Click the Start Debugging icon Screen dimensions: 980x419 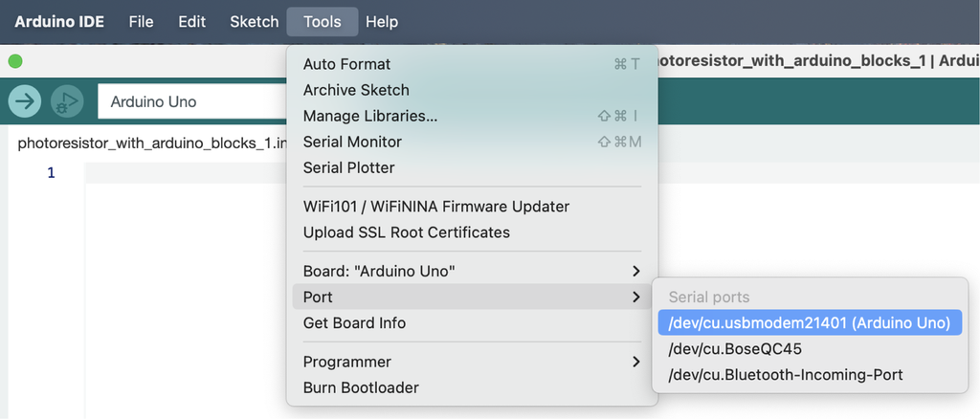pos(66,100)
